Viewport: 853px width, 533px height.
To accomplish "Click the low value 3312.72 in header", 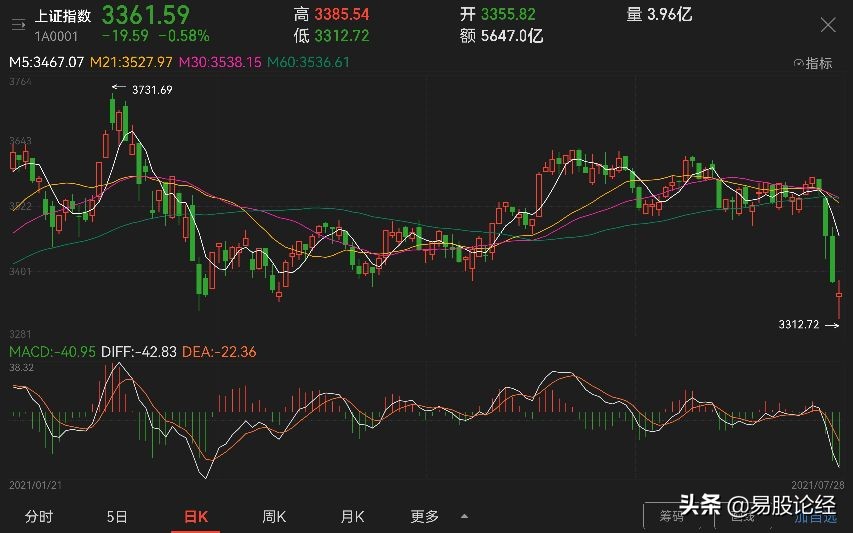I will click(x=342, y=36).
